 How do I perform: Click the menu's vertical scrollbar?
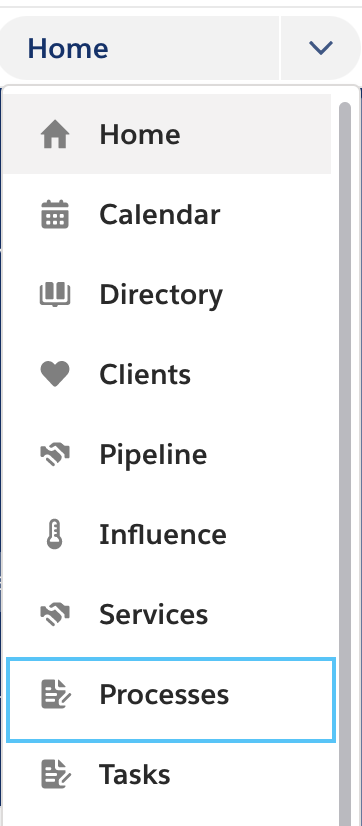point(345,464)
